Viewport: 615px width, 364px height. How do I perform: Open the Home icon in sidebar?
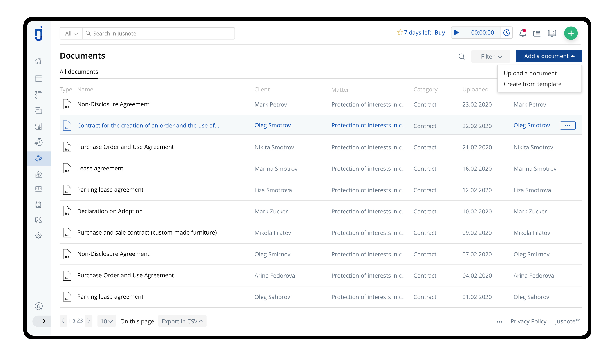pyautogui.click(x=38, y=61)
